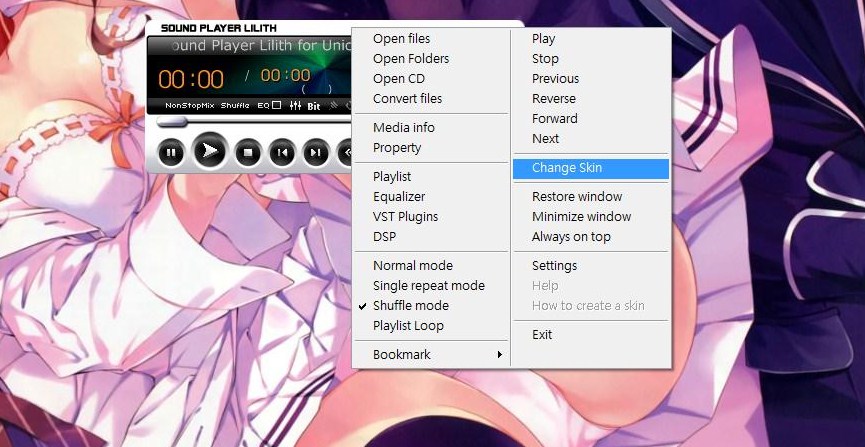Screen dimensions: 865x447
Task: Toggle the Shuffle indicator in the player
Action: 235,105
